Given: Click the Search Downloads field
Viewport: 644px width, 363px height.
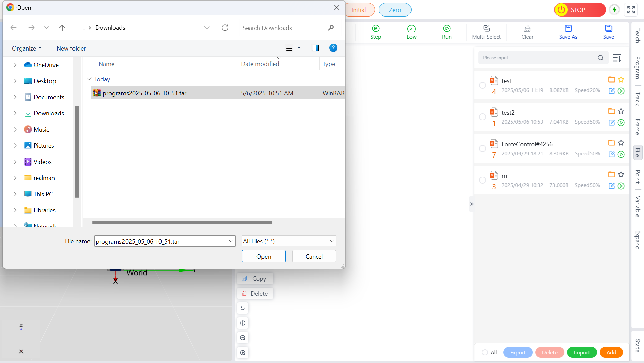Looking at the screenshot, I should point(284,28).
